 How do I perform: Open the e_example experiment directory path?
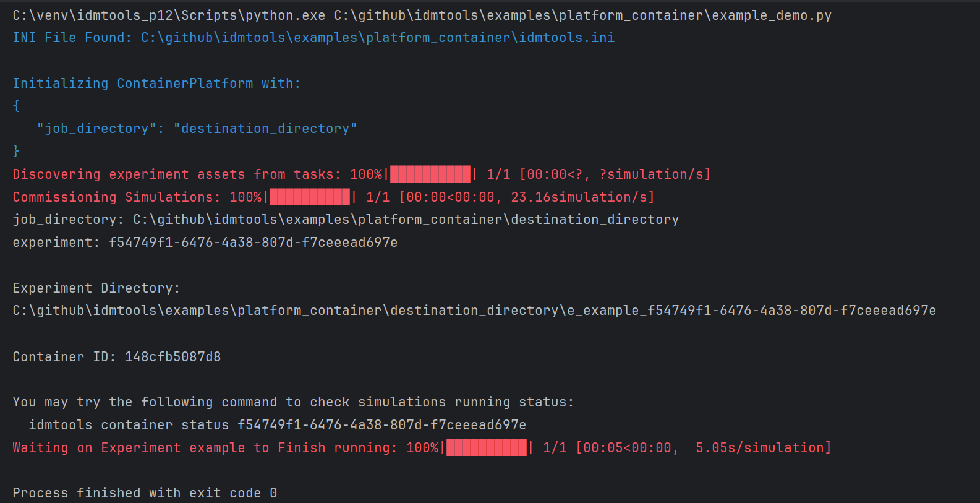point(474,311)
